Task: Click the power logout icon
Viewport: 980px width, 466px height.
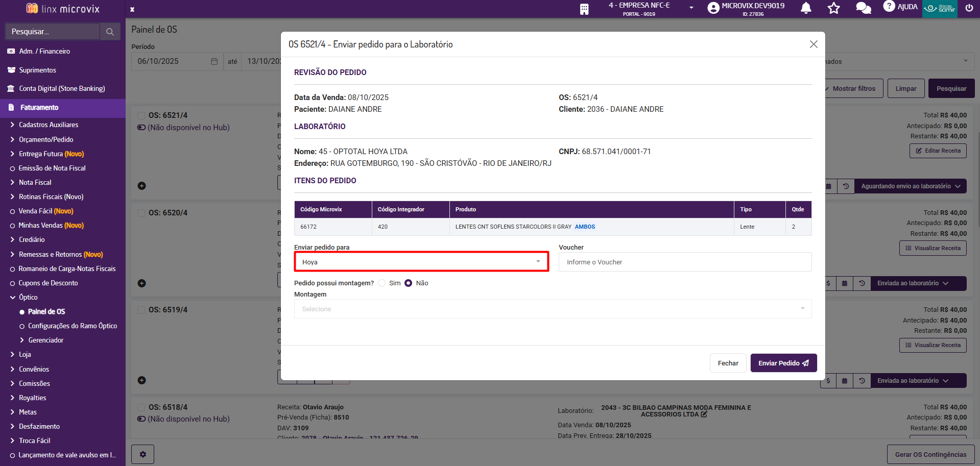Action: click(x=969, y=8)
